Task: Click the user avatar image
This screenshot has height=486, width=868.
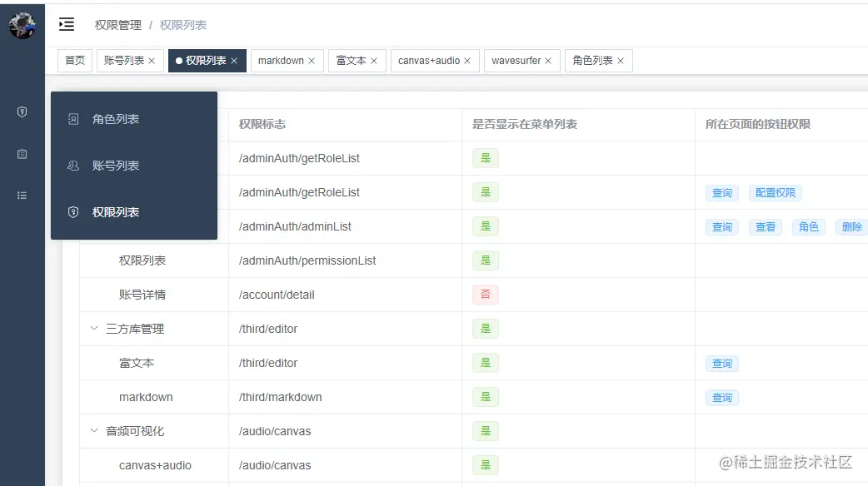Action: 22,25
